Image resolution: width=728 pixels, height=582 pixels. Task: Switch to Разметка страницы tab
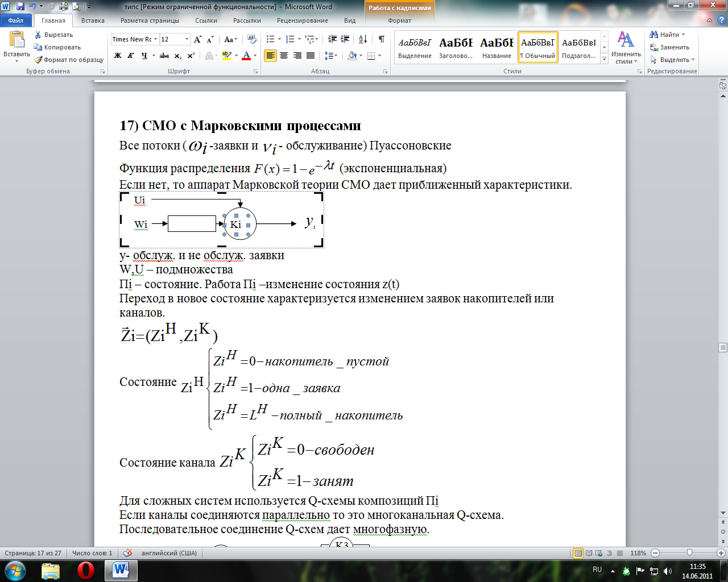[x=150, y=20]
